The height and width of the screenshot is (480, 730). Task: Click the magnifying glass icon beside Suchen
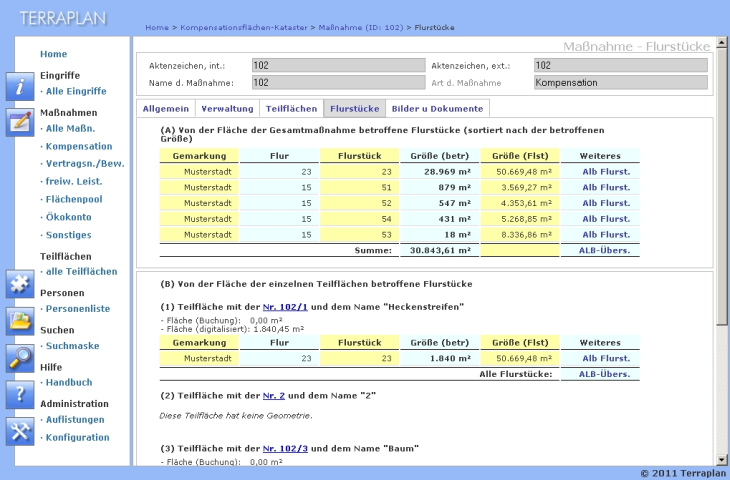[20, 358]
